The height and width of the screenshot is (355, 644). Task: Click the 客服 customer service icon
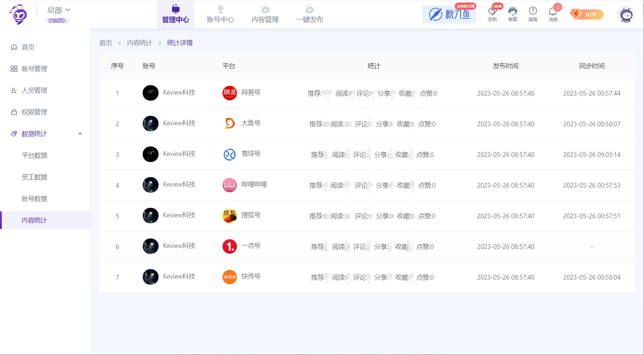[513, 14]
